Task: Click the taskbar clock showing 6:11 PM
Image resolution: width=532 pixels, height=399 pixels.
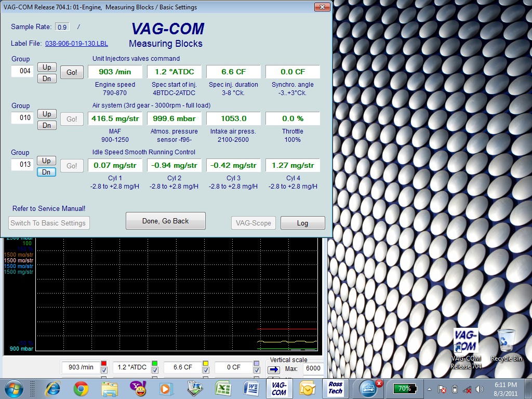Action: pos(506,389)
